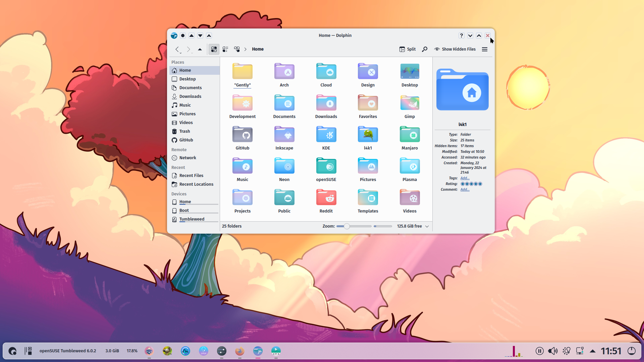Go up to parent folder
Viewport: 644px width, 362px height.
tap(200, 49)
